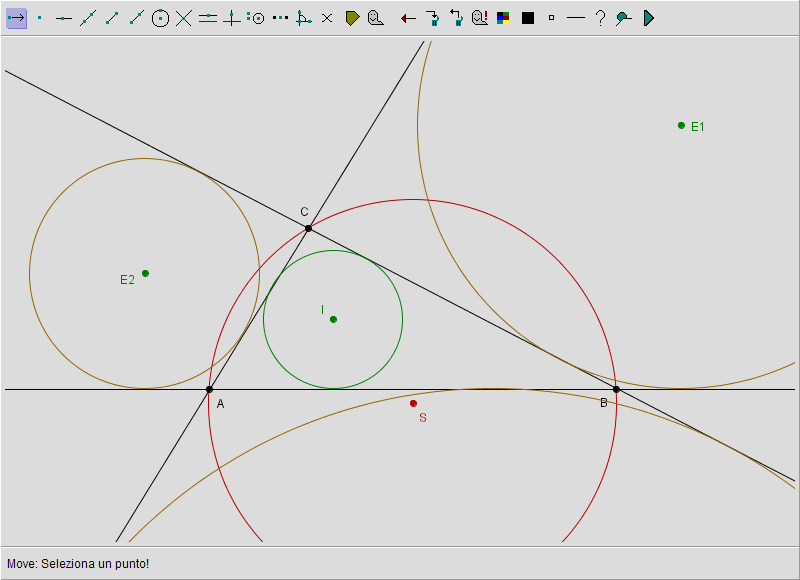Select vertex C of the triangle
Image resolution: width=800 pixels, height=580 pixels.
[308, 228]
